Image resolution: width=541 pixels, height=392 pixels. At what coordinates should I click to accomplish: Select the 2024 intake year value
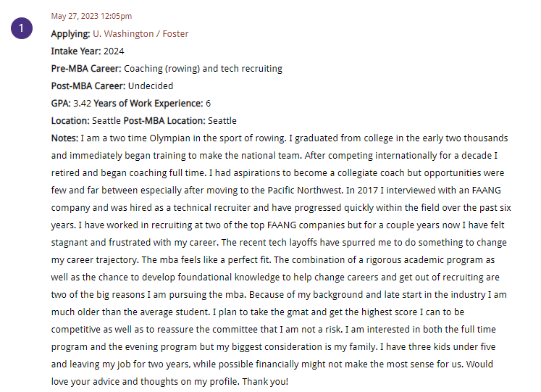pyautogui.click(x=114, y=51)
